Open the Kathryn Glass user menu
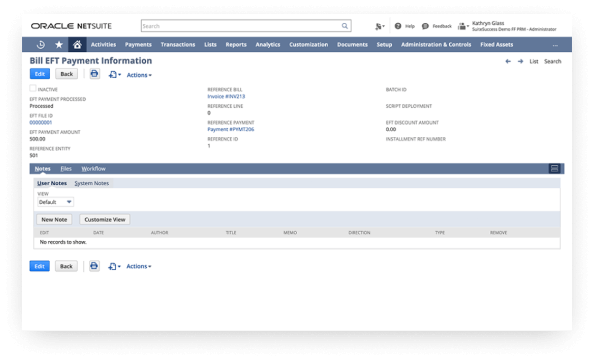Viewport: 594px width, 361px height. click(514, 26)
